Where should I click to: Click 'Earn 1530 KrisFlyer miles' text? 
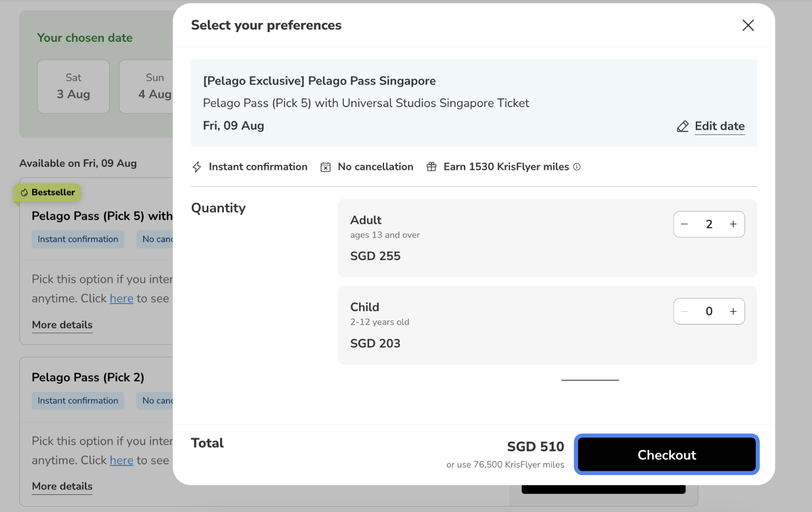[506, 167]
